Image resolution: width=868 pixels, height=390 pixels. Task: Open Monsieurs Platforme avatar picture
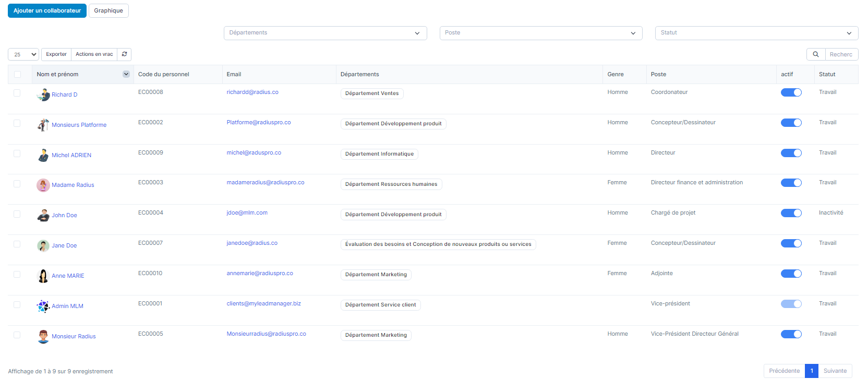[43, 125]
